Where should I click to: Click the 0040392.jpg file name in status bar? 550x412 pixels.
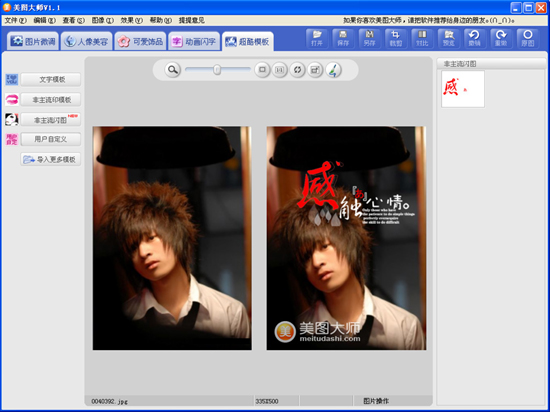[x=109, y=401]
